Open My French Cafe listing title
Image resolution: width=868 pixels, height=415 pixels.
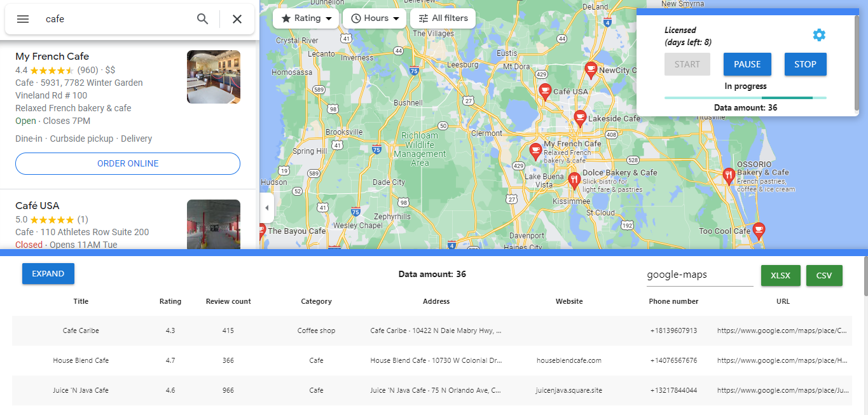pos(52,57)
